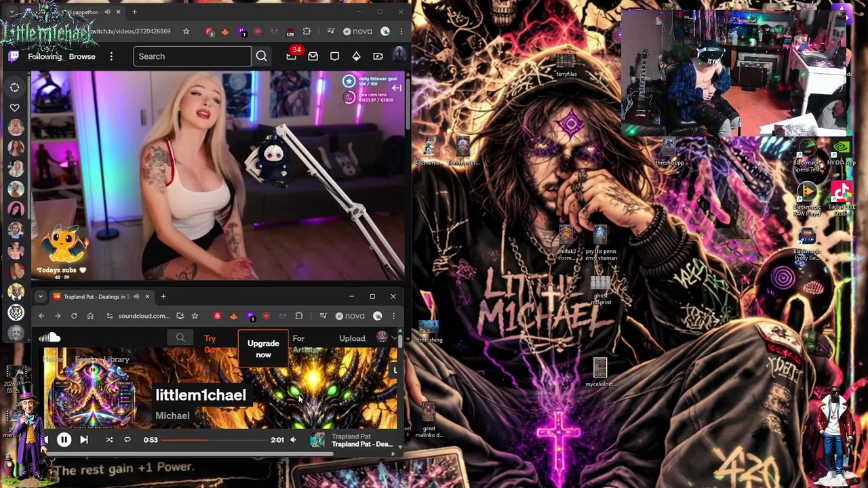
Task: Open the SoundCloud search magnifier
Action: pos(180,338)
